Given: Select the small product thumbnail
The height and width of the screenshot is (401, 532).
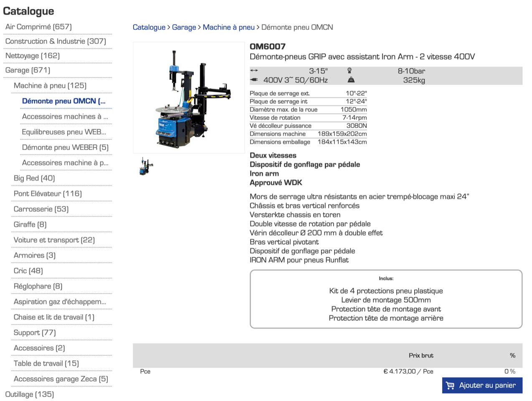Looking at the screenshot, I should [146, 166].
